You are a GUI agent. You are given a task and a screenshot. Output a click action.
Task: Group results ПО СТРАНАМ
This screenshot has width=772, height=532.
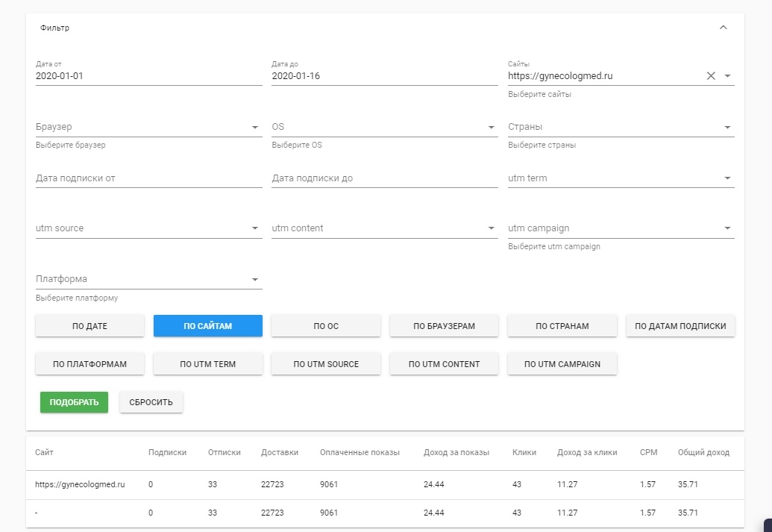562,326
